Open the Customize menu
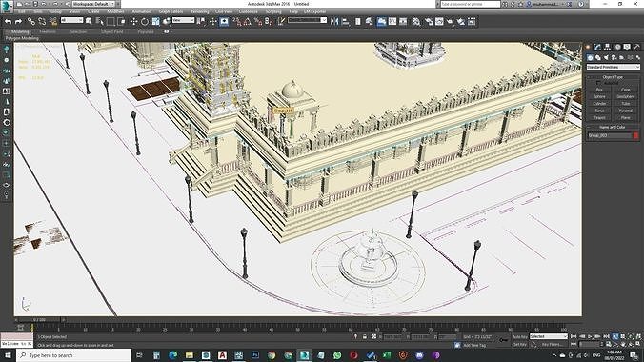Image resolution: width=644 pixels, height=362 pixels. click(248, 11)
